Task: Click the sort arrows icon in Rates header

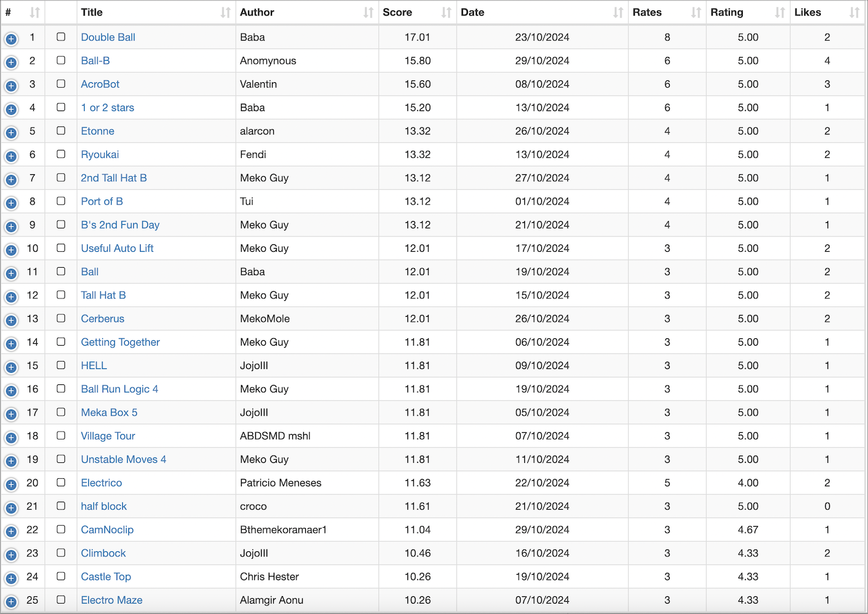Action: pyautogui.click(x=696, y=12)
